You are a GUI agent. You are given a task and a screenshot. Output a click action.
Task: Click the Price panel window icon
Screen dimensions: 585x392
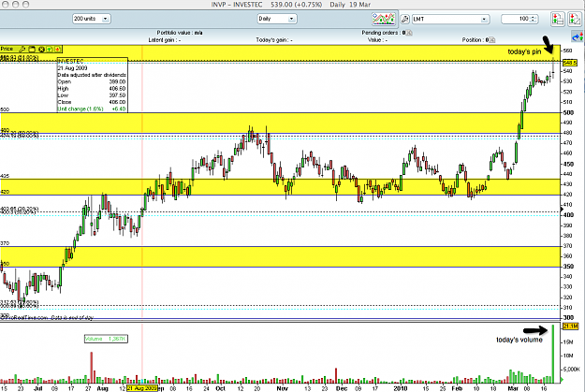(x=32, y=49)
